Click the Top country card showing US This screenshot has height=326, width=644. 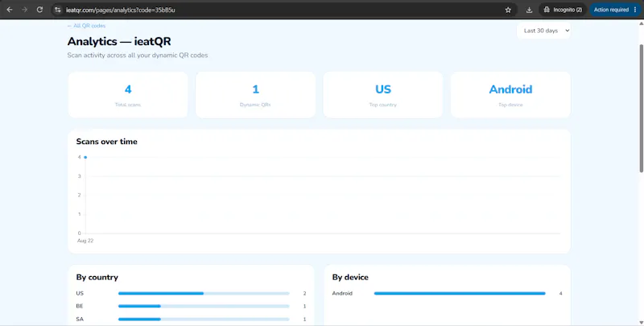click(x=383, y=95)
